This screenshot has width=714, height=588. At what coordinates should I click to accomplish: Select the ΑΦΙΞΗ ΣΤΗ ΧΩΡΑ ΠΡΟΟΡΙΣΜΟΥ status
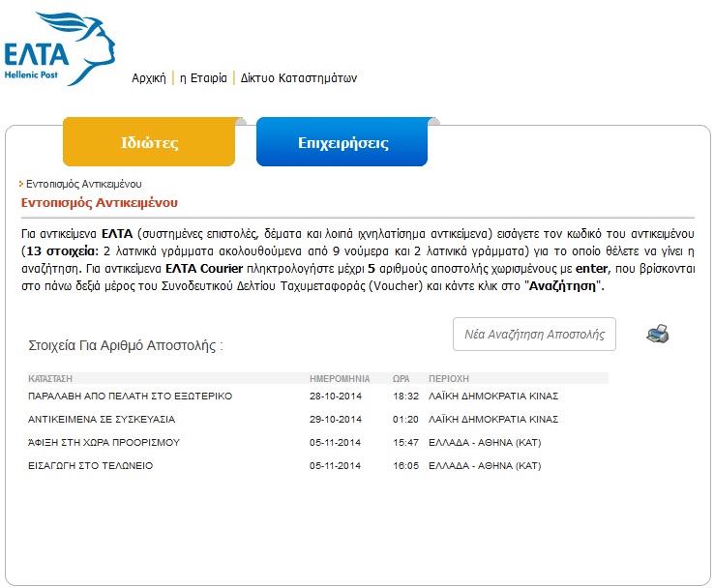(104, 442)
